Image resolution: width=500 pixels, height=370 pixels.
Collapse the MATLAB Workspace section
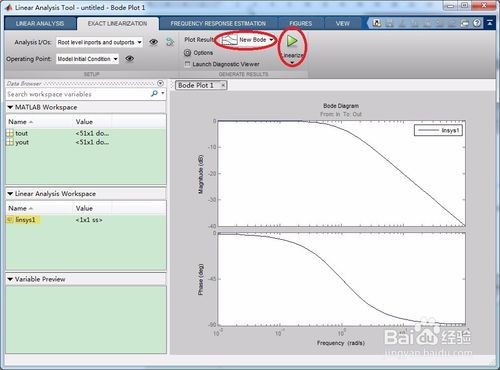10,107
